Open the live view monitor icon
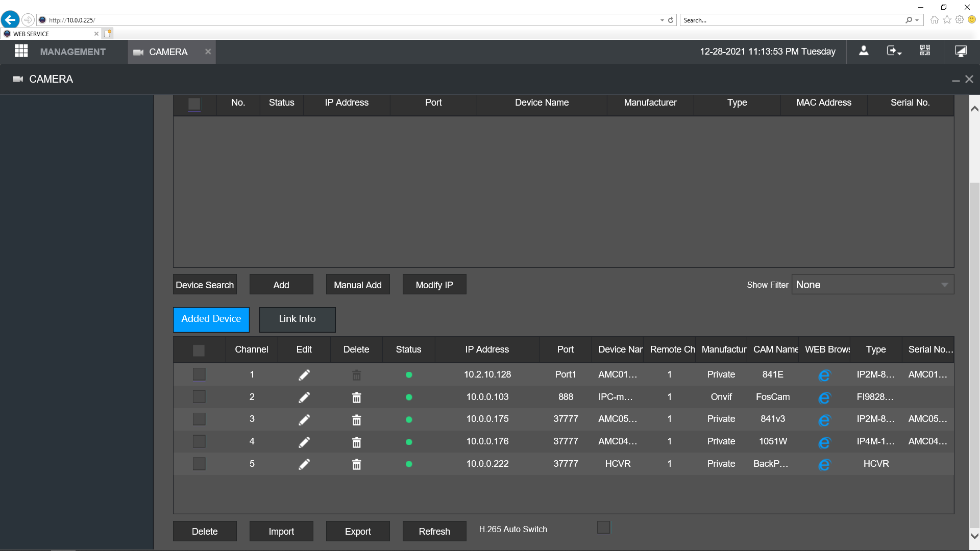 pyautogui.click(x=961, y=51)
